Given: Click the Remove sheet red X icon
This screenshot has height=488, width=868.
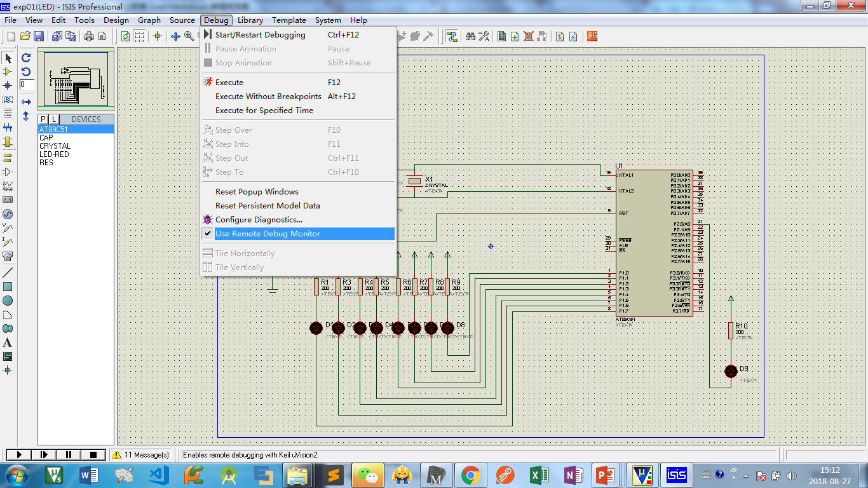Looking at the screenshot, I should (528, 36).
